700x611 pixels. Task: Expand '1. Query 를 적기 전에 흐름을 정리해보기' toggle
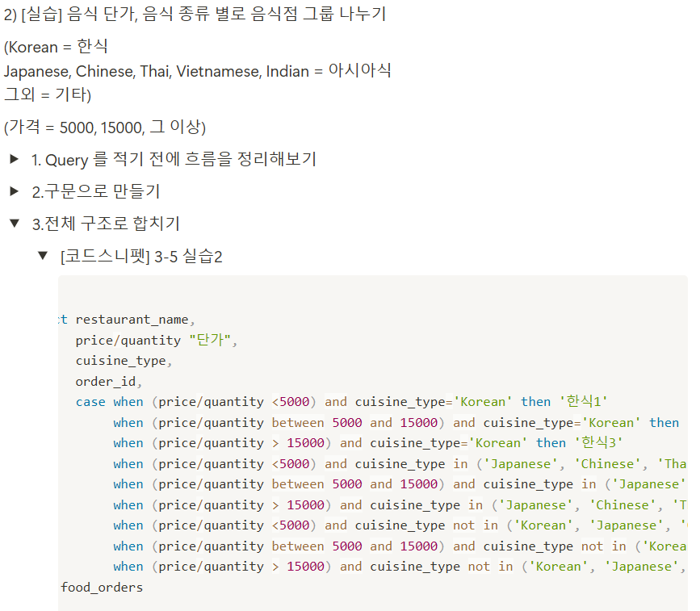click(15, 159)
